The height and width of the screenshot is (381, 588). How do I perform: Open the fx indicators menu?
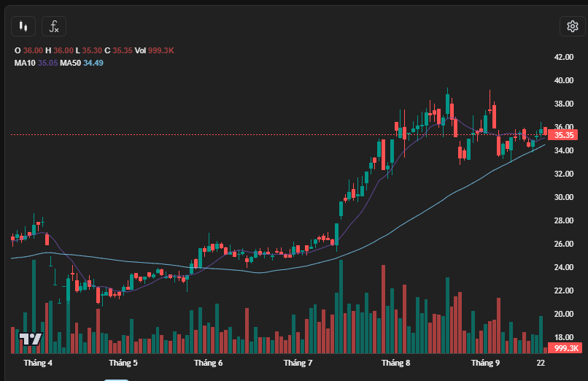click(x=54, y=27)
